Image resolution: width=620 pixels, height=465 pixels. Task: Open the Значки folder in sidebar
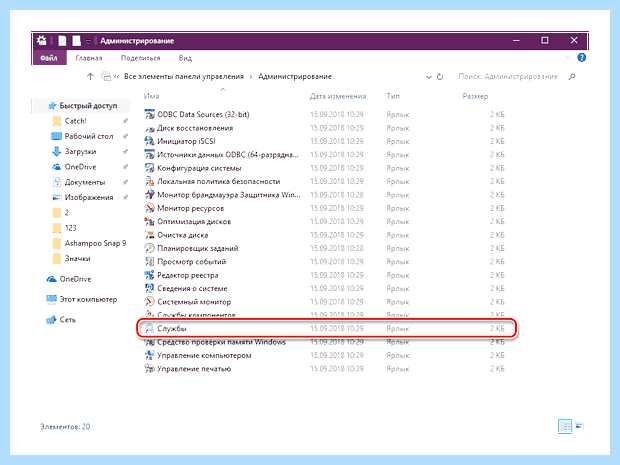click(78, 259)
